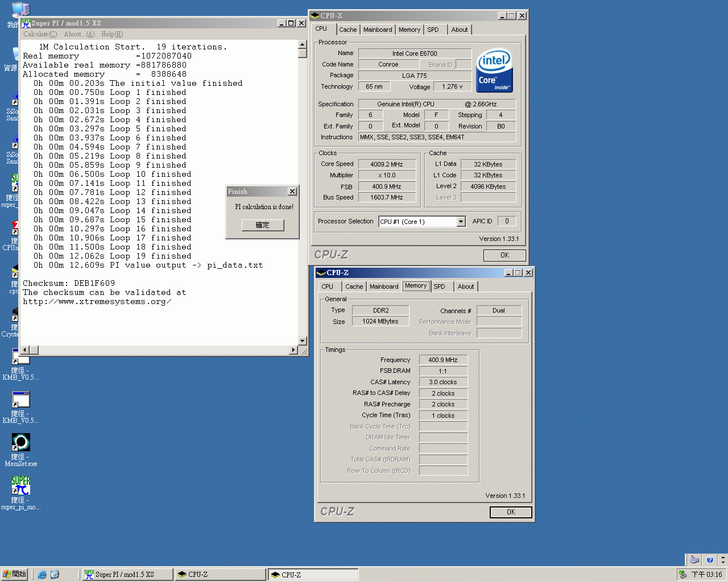Click the help icon in the system tray area
Image resolution: width=728 pixels, height=582 pixels.
click(x=710, y=560)
